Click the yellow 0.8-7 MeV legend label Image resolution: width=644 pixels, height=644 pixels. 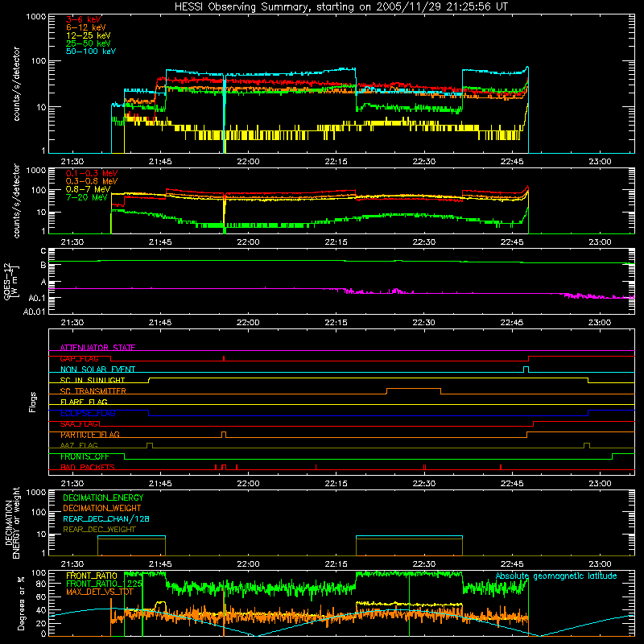(88, 189)
